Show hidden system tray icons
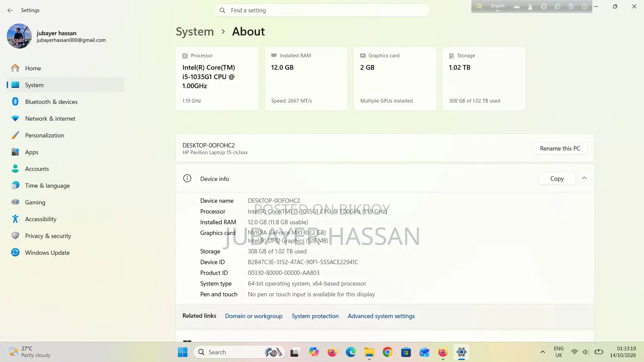The height and width of the screenshot is (362, 644). click(543, 352)
